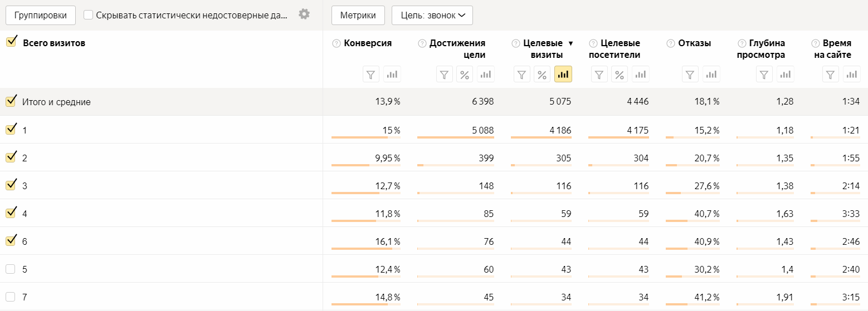Click the sort arrow on Целевые визиты column
868x311 pixels.
point(570,43)
